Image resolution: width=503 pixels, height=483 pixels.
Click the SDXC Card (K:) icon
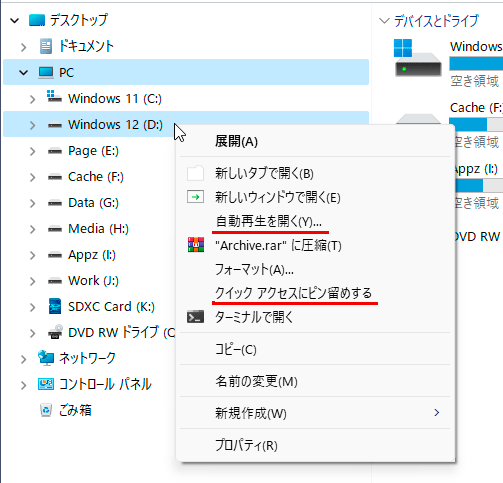(55, 306)
